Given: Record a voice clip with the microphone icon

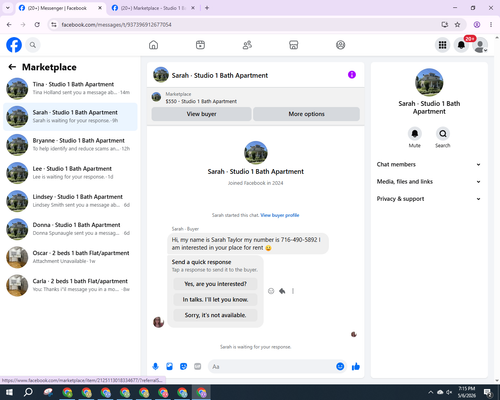Looking at the screenshot, I should 155,367.
